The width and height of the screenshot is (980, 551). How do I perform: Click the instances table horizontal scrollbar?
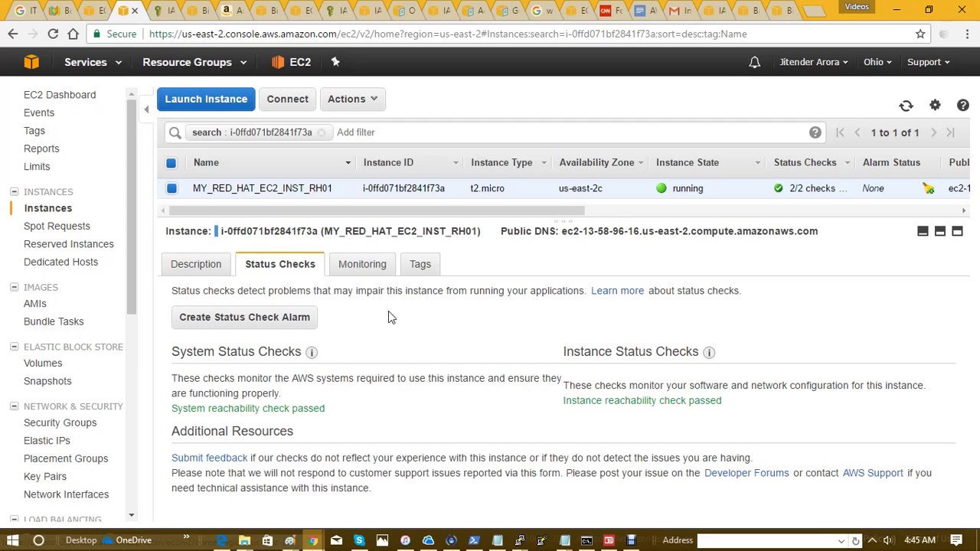[x=377, y=210]
